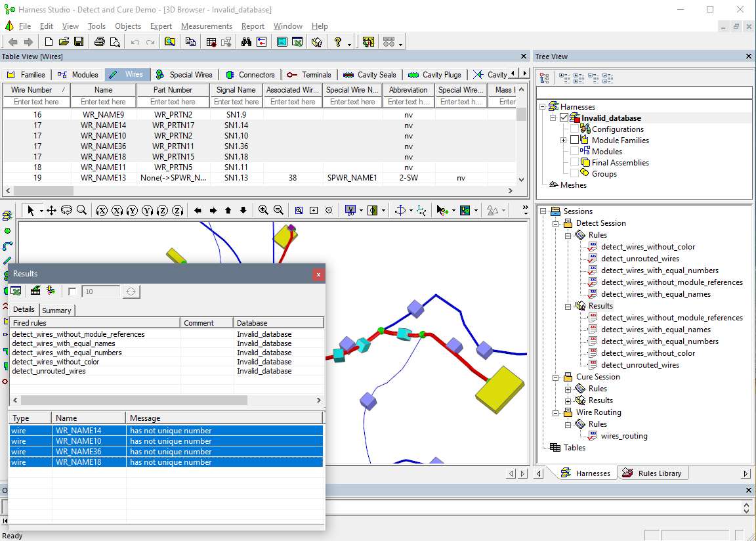Click the Save floppy disk icon

(x=79, y=42)
